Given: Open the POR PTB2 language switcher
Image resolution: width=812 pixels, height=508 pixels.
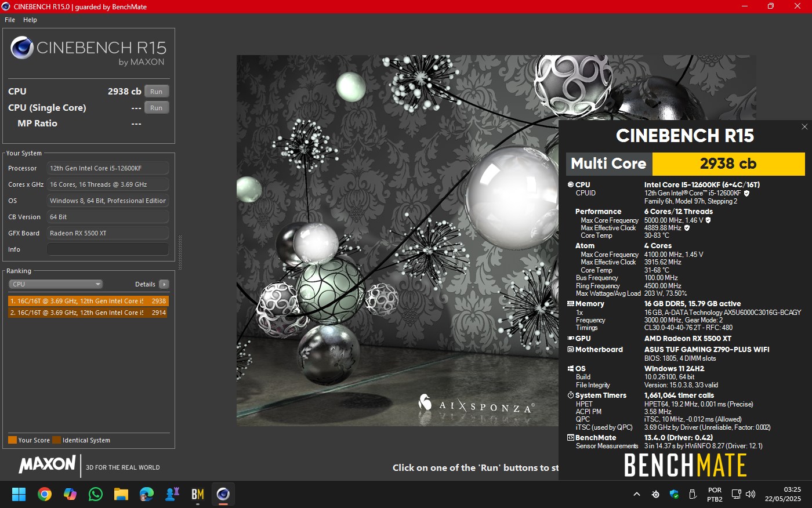Looking at the screenshot, I should pyautogui.click(x=715, y=495).
